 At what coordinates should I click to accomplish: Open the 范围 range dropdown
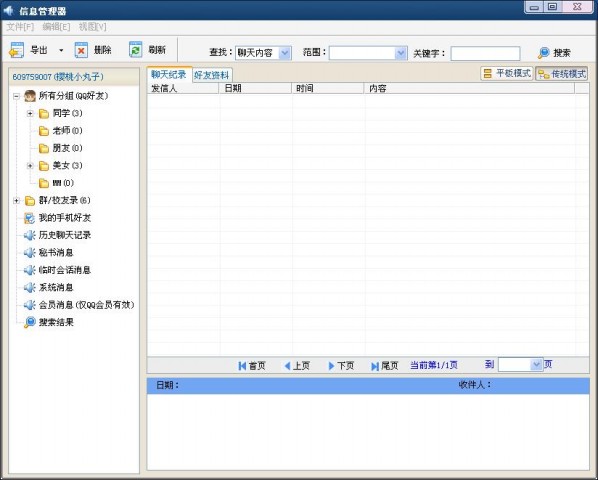[400, 53]
